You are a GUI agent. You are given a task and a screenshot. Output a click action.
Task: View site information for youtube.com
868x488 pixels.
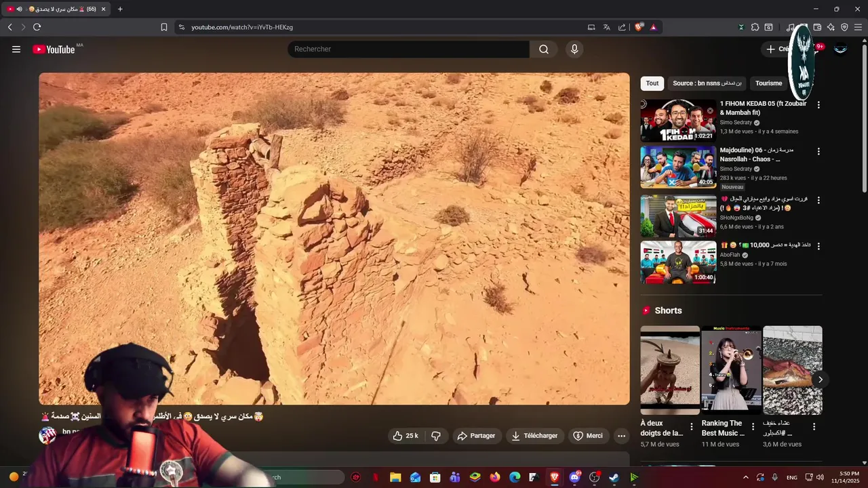tap(181, 27)
